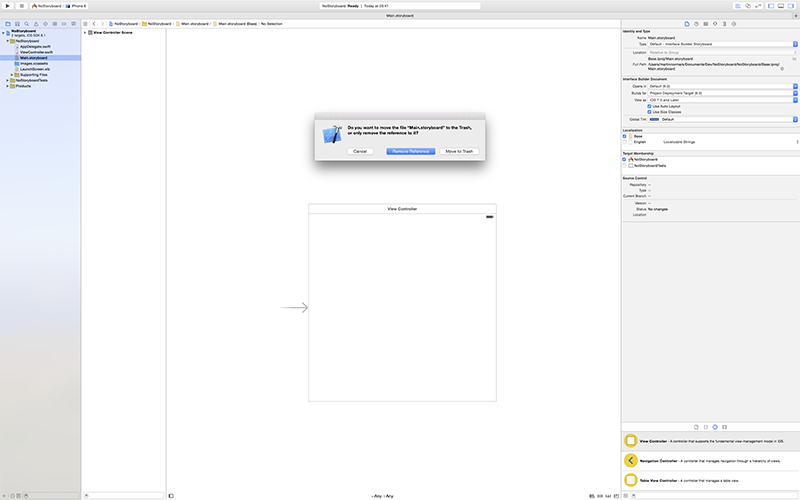Viewport: 800px width, 500px height.
Task: Expand the NoStoryboardTests group
Action: point(7,80)
